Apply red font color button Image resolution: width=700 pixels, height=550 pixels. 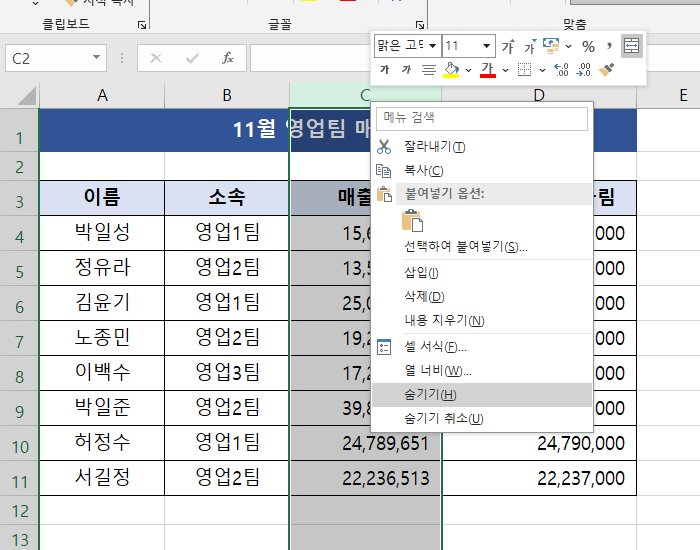pyautogui.click(x=488, y=70)
